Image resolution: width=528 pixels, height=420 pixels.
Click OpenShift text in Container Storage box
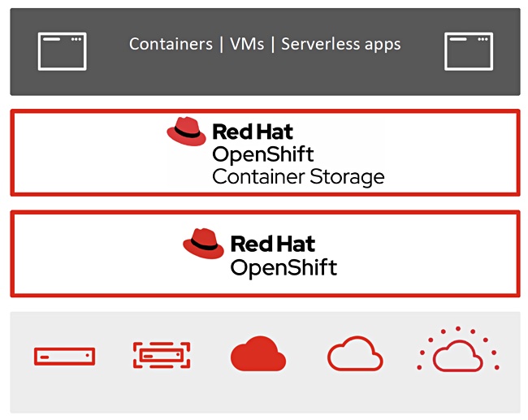(263, 155)
